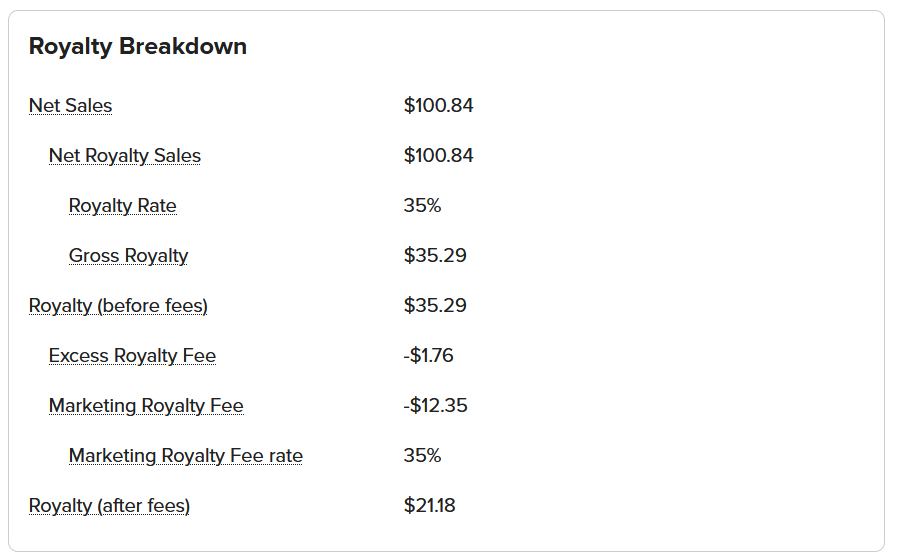Click the Net Sales $100.84 value

click(x=438, y=106)
